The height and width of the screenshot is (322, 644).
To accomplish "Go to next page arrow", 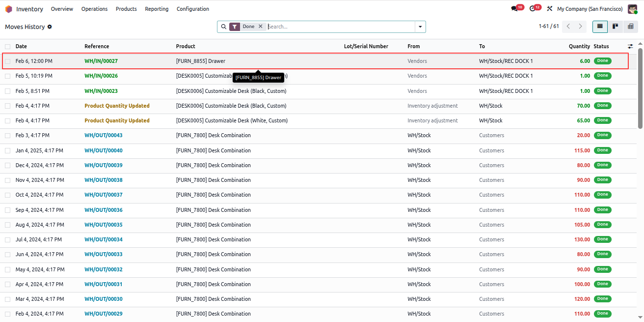I will point(580,27).
